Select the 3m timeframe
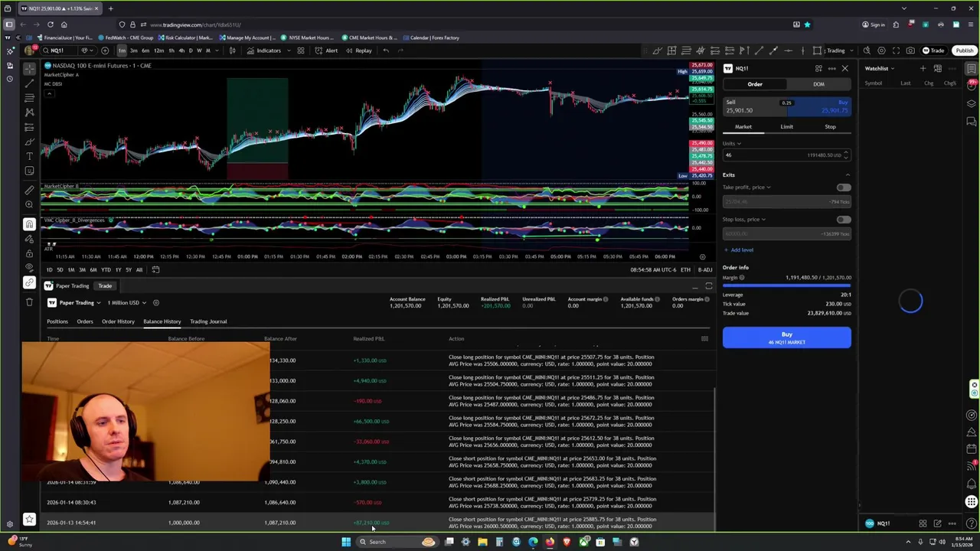The width and height of the screenshot is (980, 551). coord(133,51)
